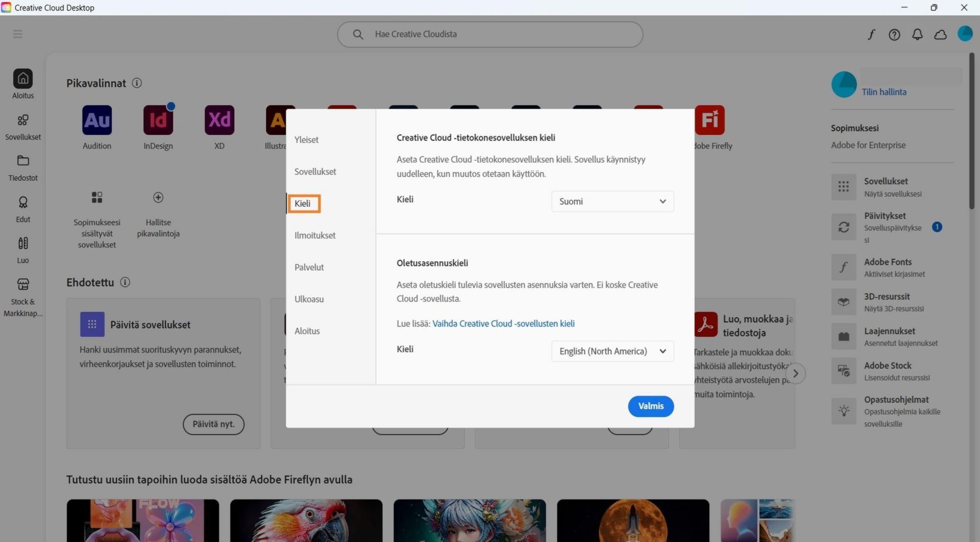Open cloud sync status icon
The width and height of the screenshot is (980, 542).
click(940, 34)
